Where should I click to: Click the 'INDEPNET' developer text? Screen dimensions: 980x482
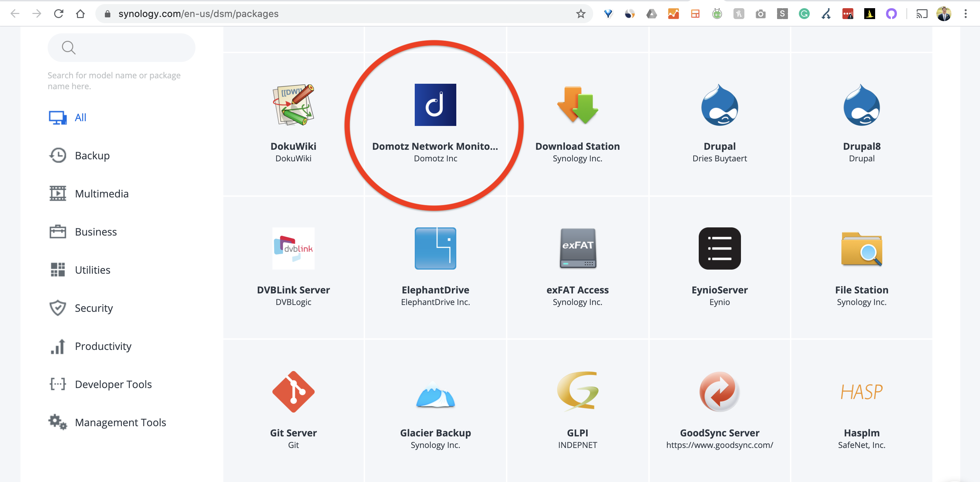click(x=578, y=445)
